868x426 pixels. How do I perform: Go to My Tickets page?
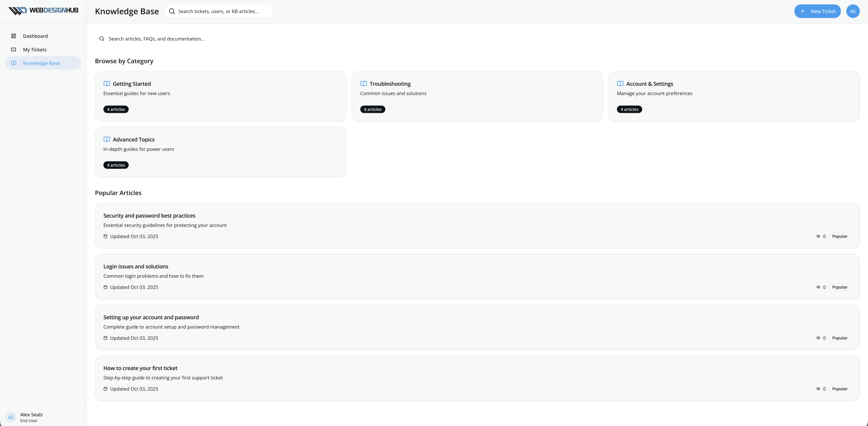click(x=35, y=49)
